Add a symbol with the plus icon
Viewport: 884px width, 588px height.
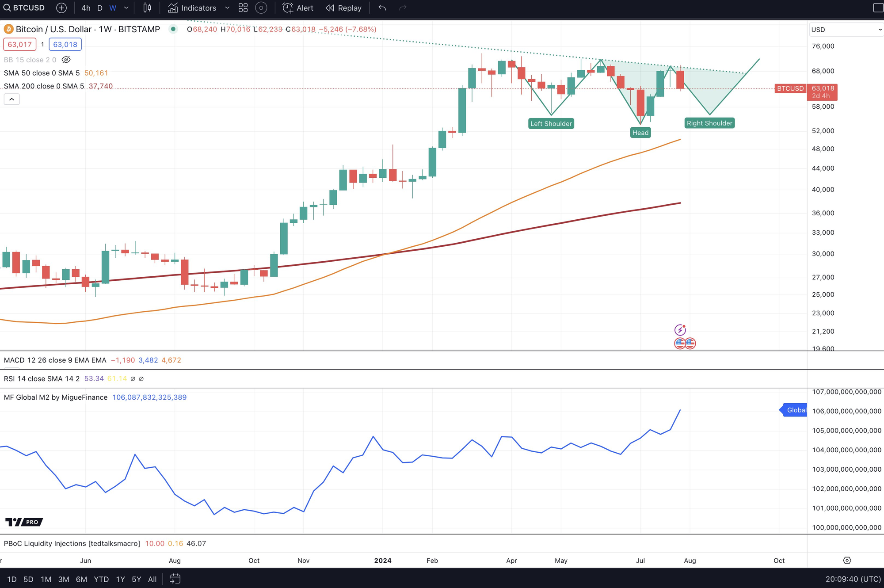pyautogui.click(x=61, y=8)
